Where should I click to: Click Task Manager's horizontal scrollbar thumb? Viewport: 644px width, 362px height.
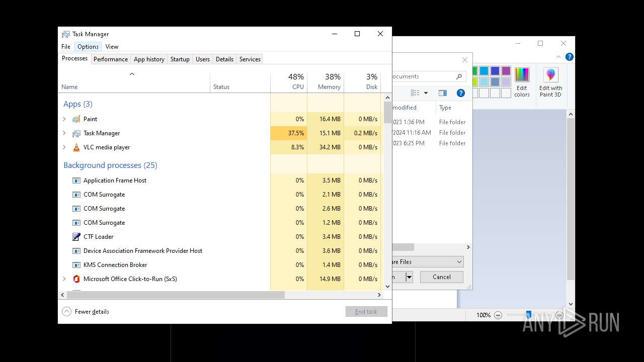pos(176,295)
